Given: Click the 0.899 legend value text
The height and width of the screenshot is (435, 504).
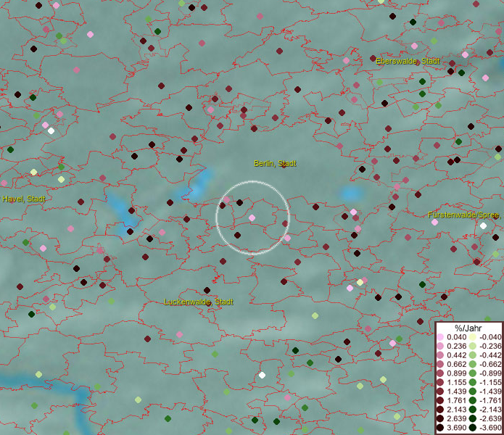Looking at the screenshot, I should click(456, 373).
